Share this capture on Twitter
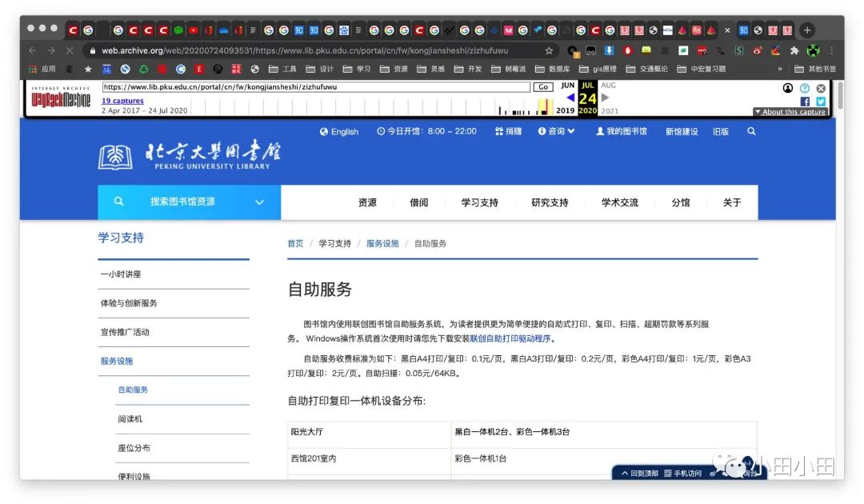Screen dimensions: 864x504 coord(821,102)
